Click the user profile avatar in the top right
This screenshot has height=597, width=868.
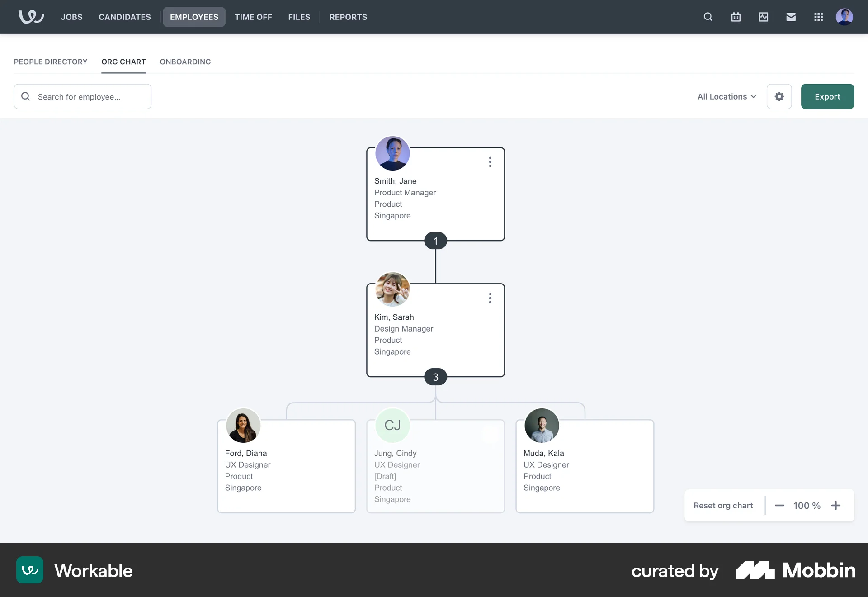click(x=844, y=17)
